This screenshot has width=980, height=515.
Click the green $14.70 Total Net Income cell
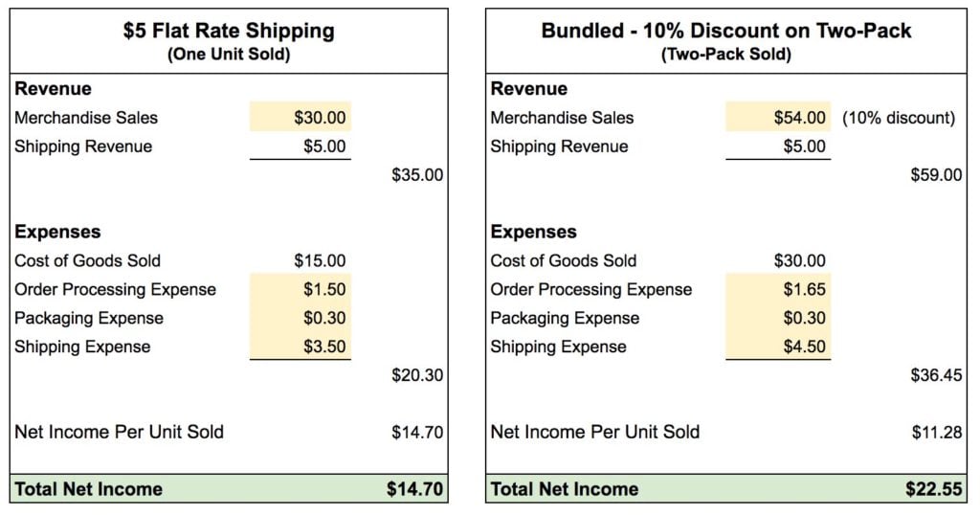tap(414, 489)
